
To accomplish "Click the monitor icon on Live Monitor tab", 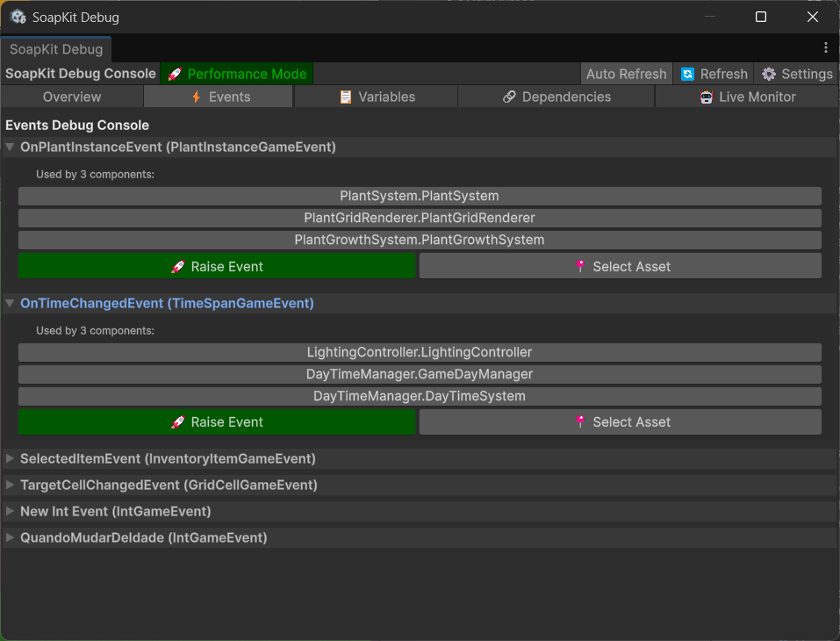I will [x=707, y=97].
